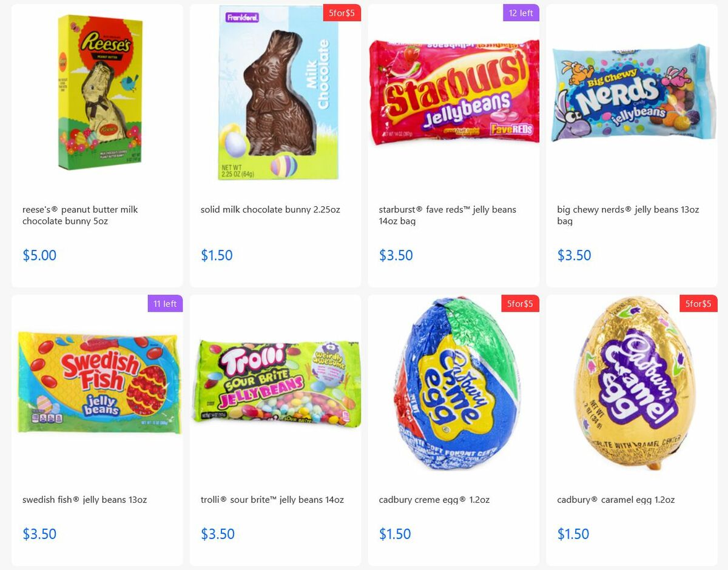Viewport: 728px width, 570px height.
Task: Select the $3.50 Starburst jelly beans price
Action: pos(396,255)
